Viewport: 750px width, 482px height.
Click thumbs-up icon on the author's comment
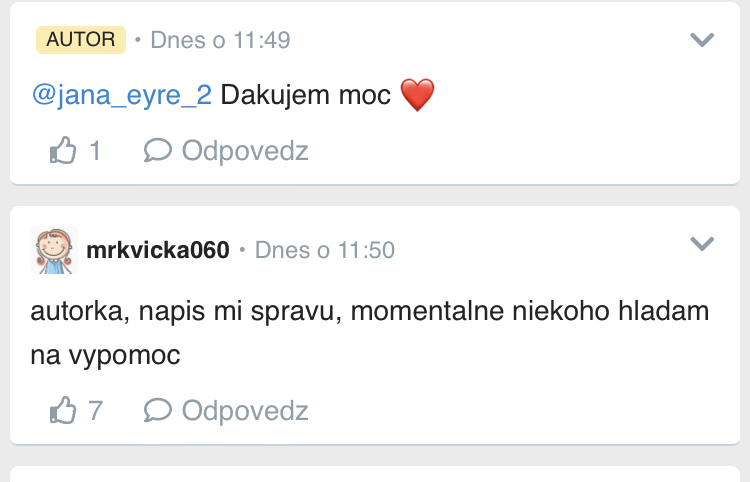click(63, 151)
